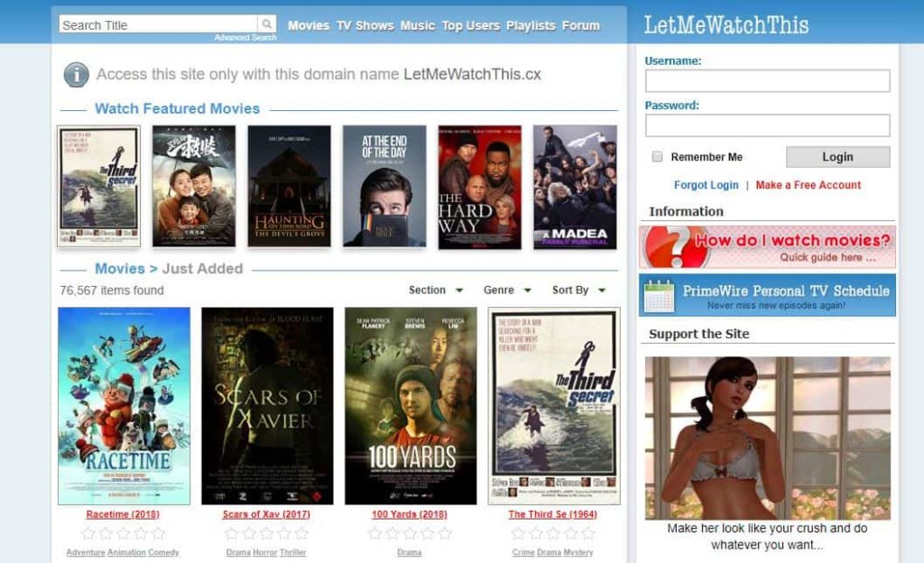
Task: Open the Sort By dropdown
Action: [578, 290]
